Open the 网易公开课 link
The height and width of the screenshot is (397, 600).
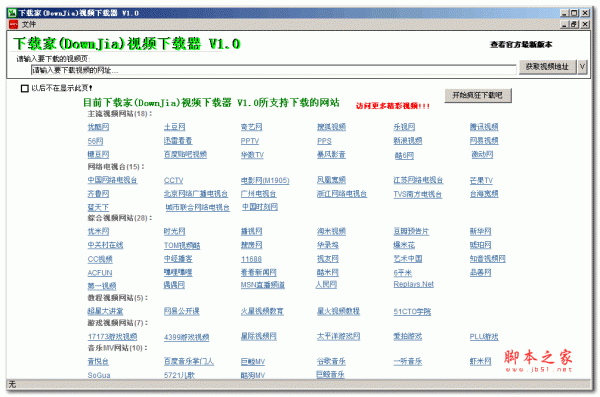182,312
